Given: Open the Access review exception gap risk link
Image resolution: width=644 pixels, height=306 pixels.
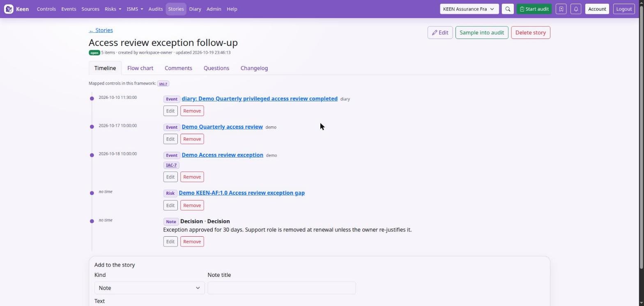Looking at the screenshot, I should coord(242,193).
